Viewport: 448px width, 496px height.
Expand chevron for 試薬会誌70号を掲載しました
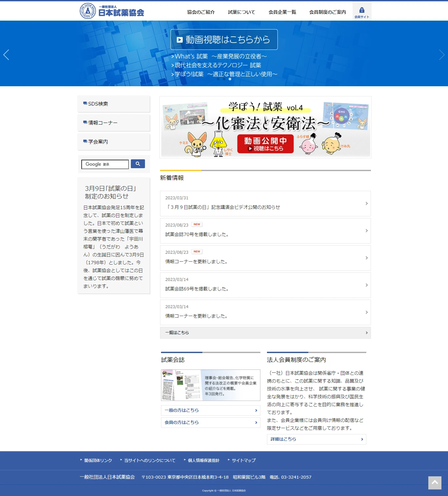(367, 231)
